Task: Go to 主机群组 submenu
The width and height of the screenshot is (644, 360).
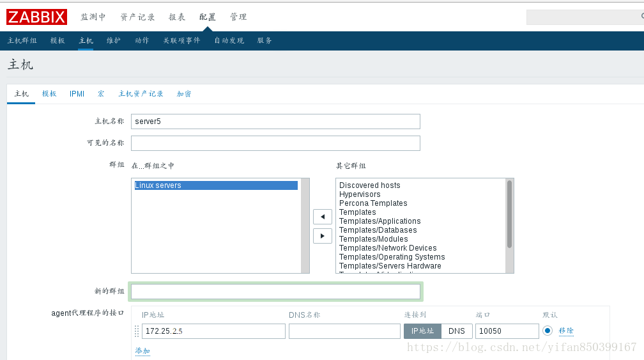Action: tap(22, 41)
